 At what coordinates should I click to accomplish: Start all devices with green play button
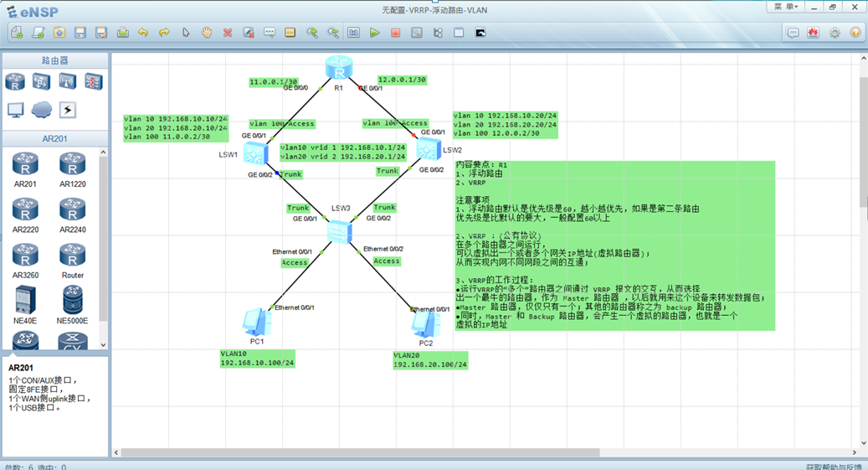click(375, 33)
